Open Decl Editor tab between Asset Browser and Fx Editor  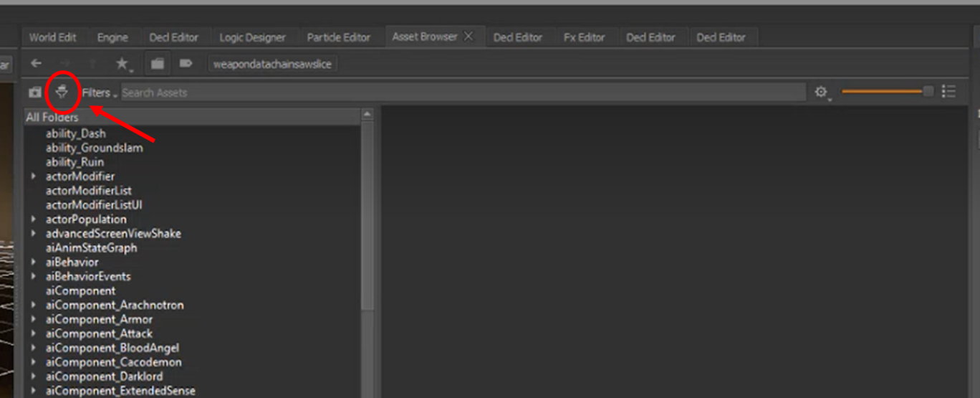[x=518, y=37]
